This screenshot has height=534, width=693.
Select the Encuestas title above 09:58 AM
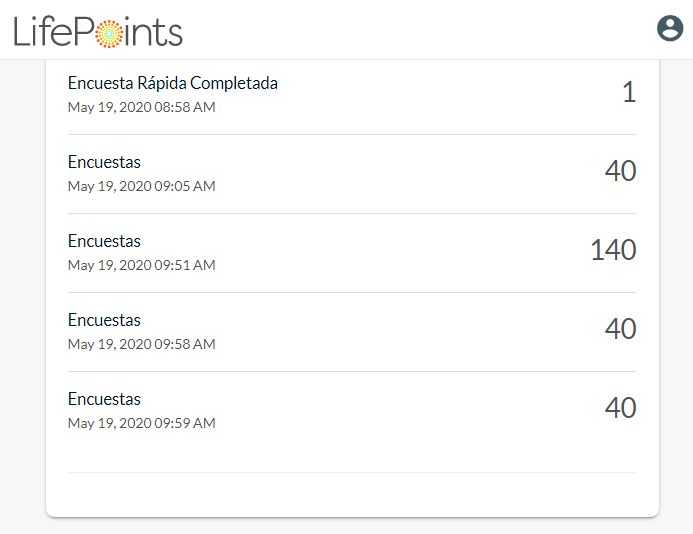tap(104, 320)
